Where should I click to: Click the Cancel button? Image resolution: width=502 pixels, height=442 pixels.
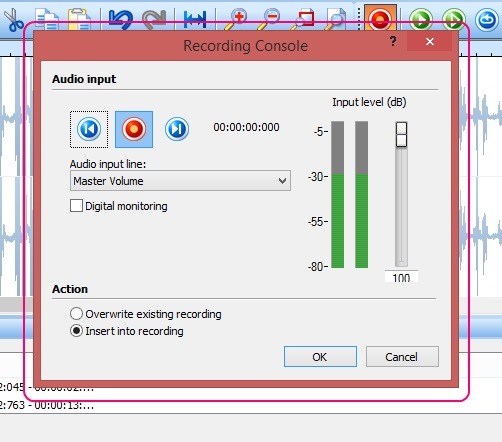402,357
